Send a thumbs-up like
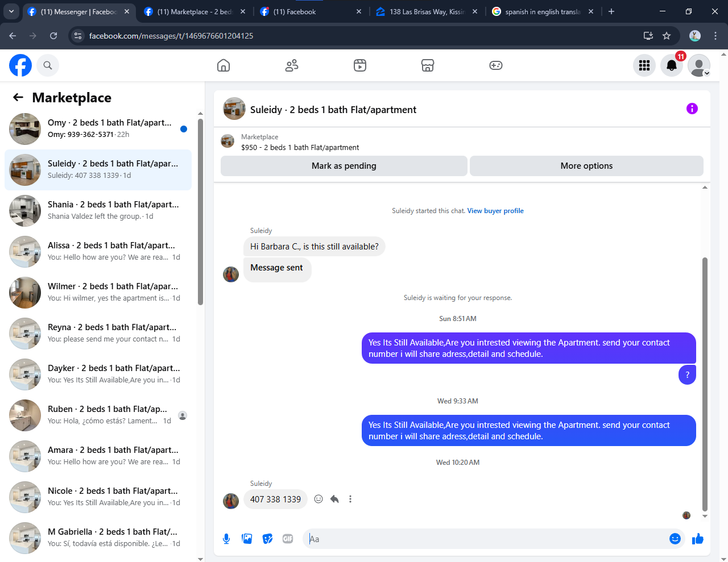 click(x=698, y=539)
